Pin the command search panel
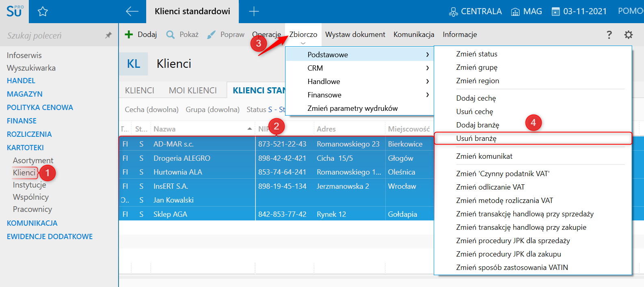The height and width of the screenshot is (287, 644). tap(108, 35)
